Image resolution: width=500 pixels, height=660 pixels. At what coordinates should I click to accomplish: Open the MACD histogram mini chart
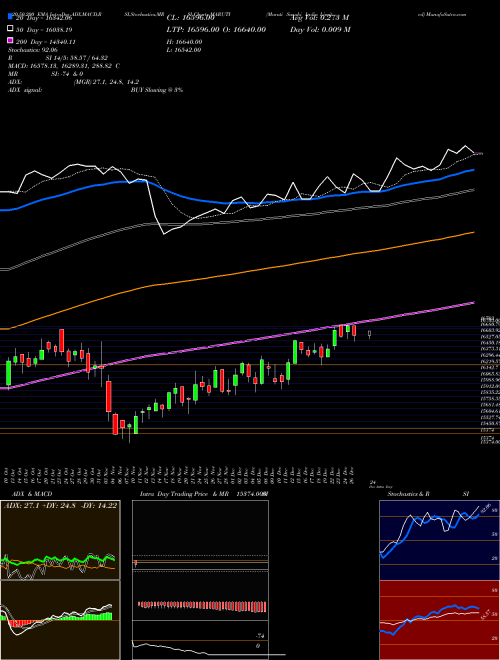click(x=60, y=620)
